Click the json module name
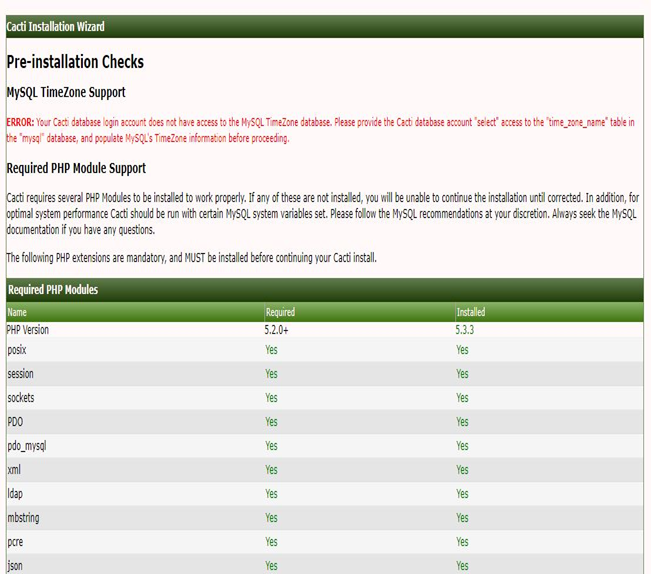The width and height of the screenshot is (651, 574). pyautogui.click(x=15, y=566)
